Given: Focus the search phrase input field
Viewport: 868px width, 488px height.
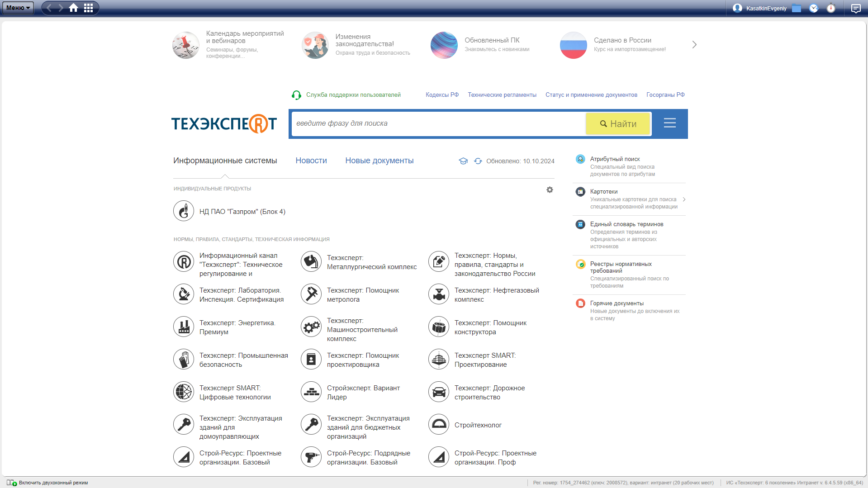Looking at the screenshot, I should tap(438, 123).
